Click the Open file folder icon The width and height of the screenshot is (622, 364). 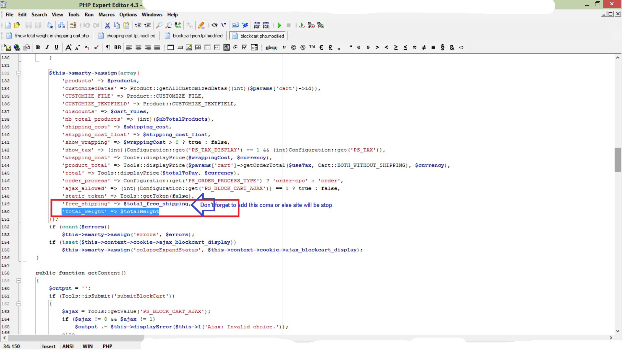click(x=17, y=25)
